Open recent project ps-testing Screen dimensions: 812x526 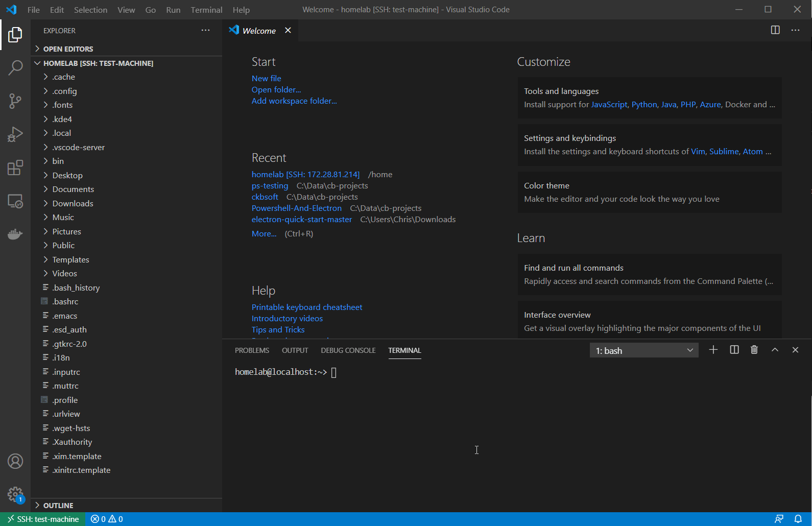pos(270,185)
